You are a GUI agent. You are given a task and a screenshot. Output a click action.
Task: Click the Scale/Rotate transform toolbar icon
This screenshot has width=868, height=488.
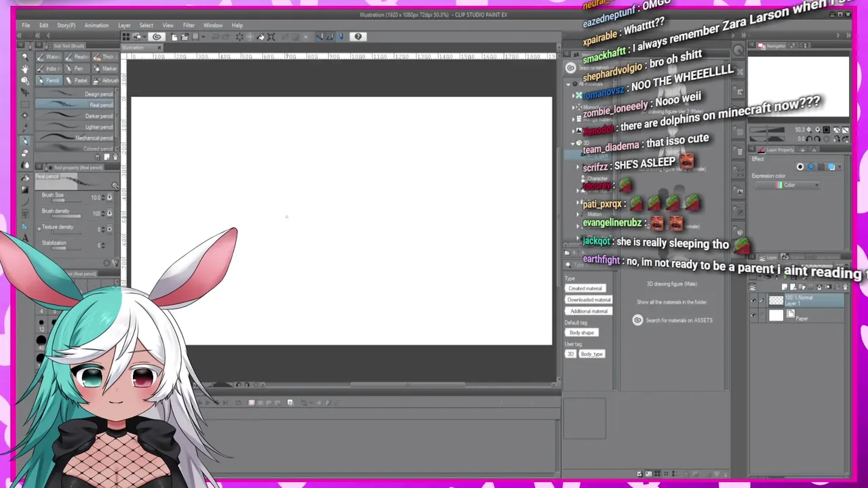[x=271, y=37]
